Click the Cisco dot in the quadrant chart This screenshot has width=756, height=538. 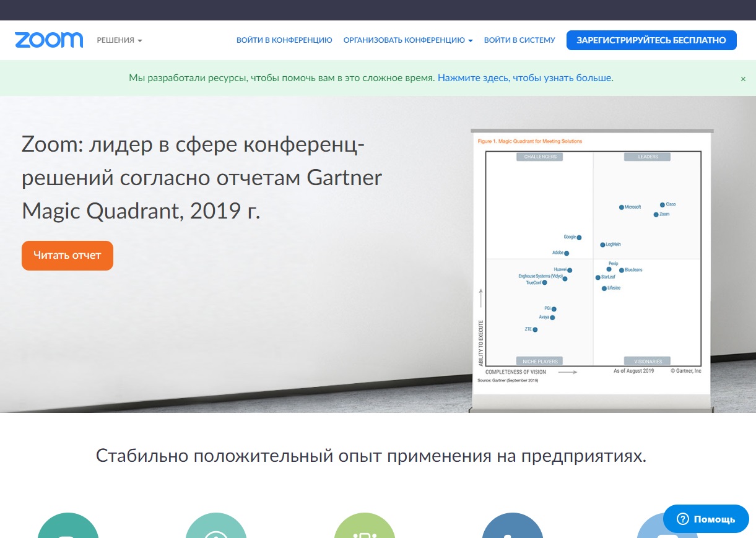pyautogui.click(x=663, y=204)
